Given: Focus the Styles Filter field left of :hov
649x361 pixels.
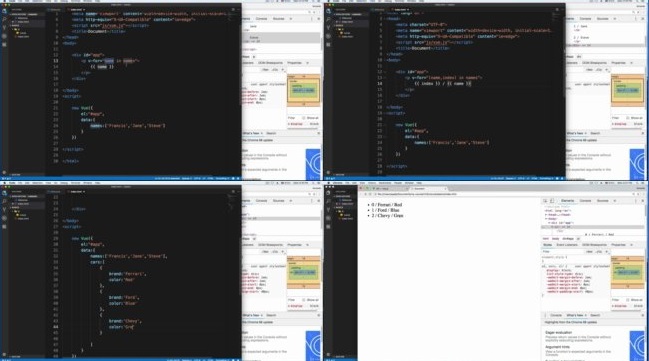Looking at the screenshot, I should 562,252.
